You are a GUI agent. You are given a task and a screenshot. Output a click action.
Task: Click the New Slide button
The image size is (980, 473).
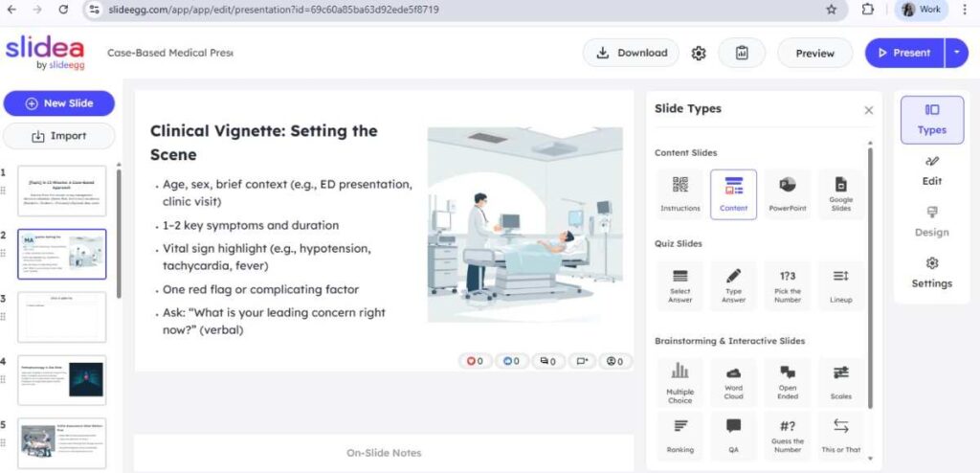click(x=58, y=103)
